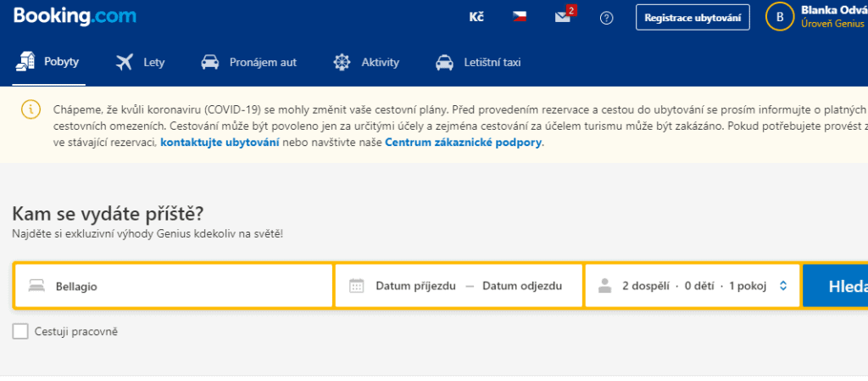Open the messages envelope icon
This screenshot has width=868, height=381.
coord(563,17)
